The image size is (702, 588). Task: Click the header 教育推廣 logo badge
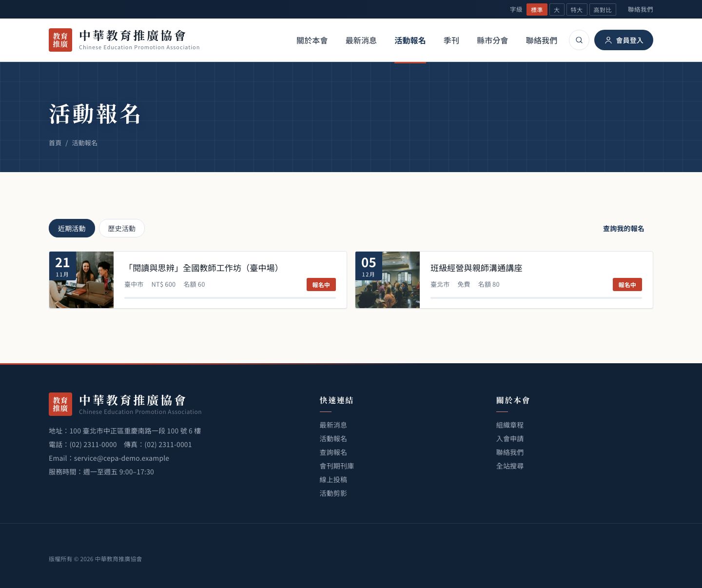60,40
